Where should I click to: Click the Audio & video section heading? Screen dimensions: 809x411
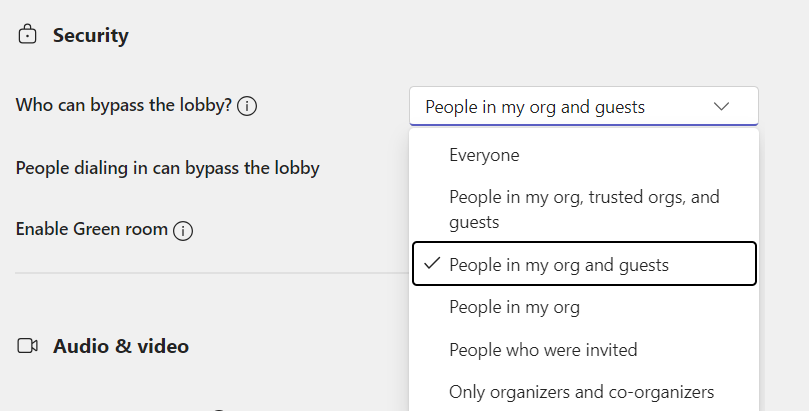click(x=120, y=346)
